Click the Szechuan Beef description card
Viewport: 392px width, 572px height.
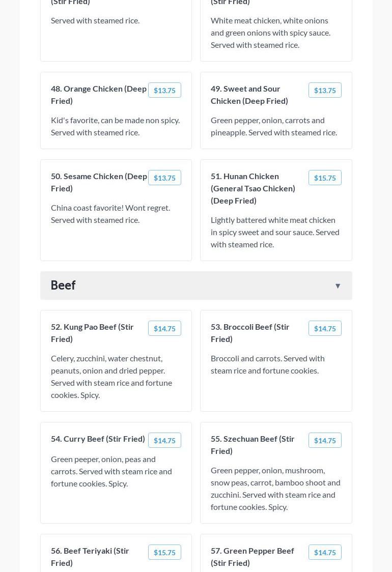[x=275, y=489]
